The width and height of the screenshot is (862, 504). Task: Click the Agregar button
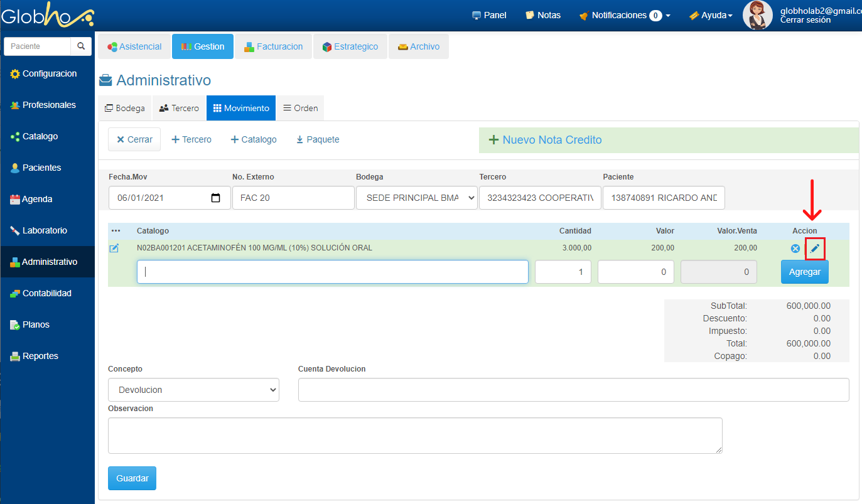tap(804, 272)
